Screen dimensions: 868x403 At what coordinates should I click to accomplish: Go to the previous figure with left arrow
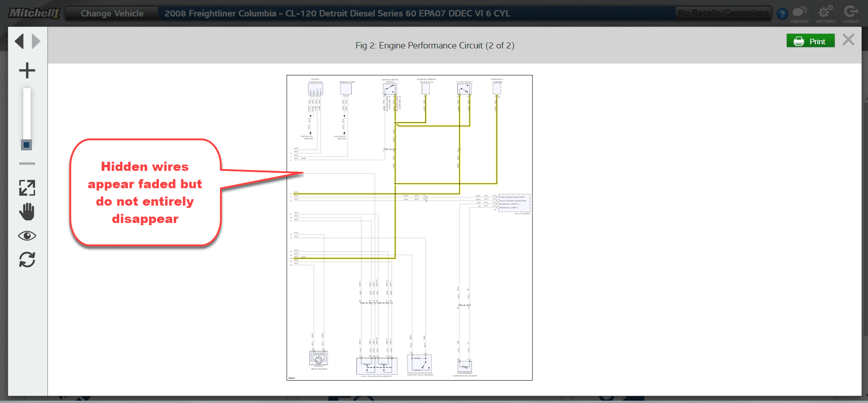click(19, 42)
